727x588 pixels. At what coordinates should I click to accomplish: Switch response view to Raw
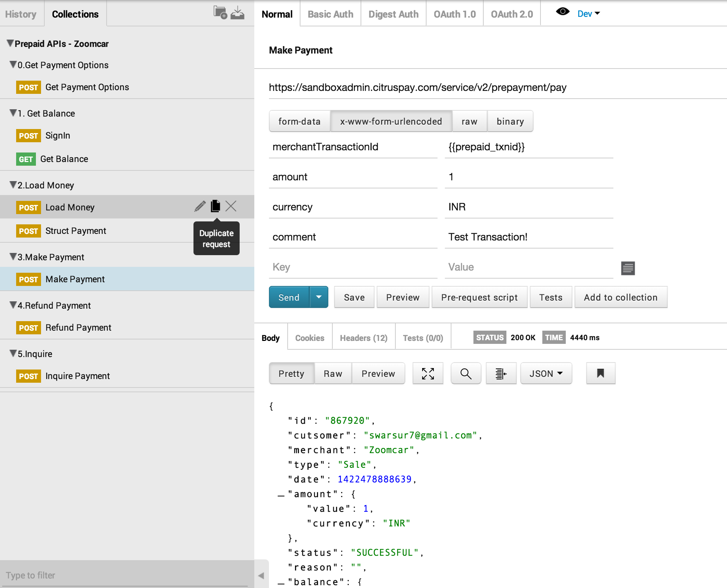333,374
